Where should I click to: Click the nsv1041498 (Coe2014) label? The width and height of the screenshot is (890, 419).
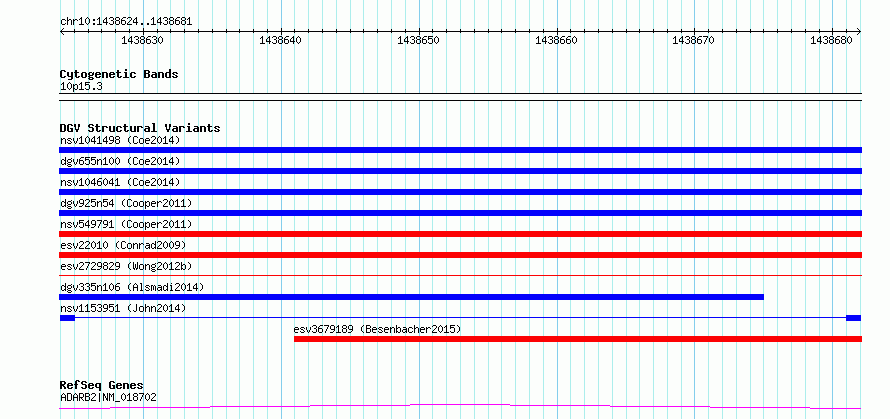pyautogui.click(x=120, y=140)
